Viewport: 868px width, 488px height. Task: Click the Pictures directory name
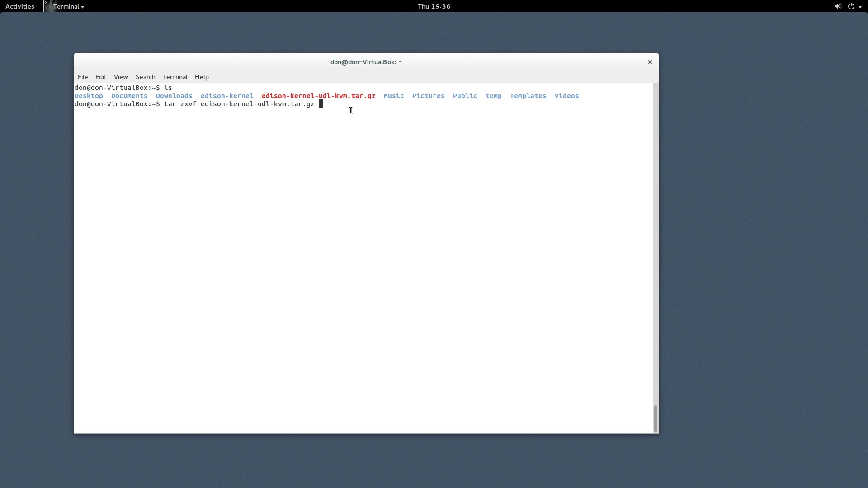pyautogui.click(x=428, y=96)
